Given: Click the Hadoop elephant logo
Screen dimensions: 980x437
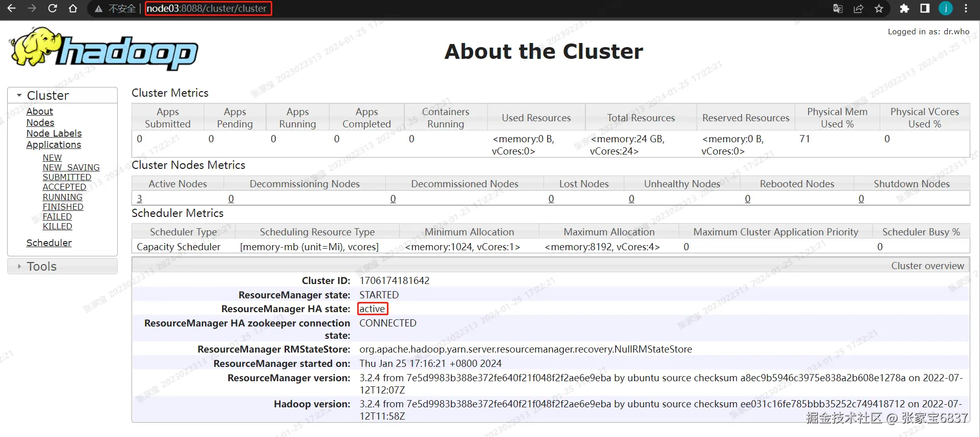Looking at the screenshot, I should [104, 49].
